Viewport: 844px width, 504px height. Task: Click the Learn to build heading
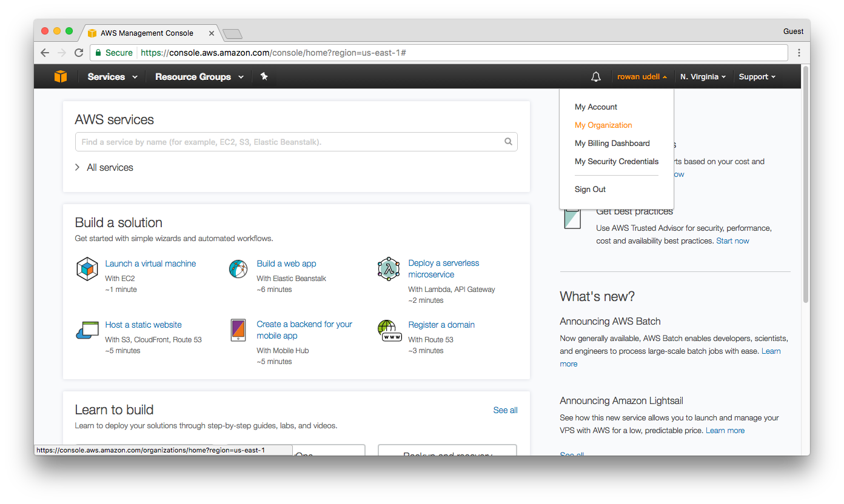tap(114, 409)
